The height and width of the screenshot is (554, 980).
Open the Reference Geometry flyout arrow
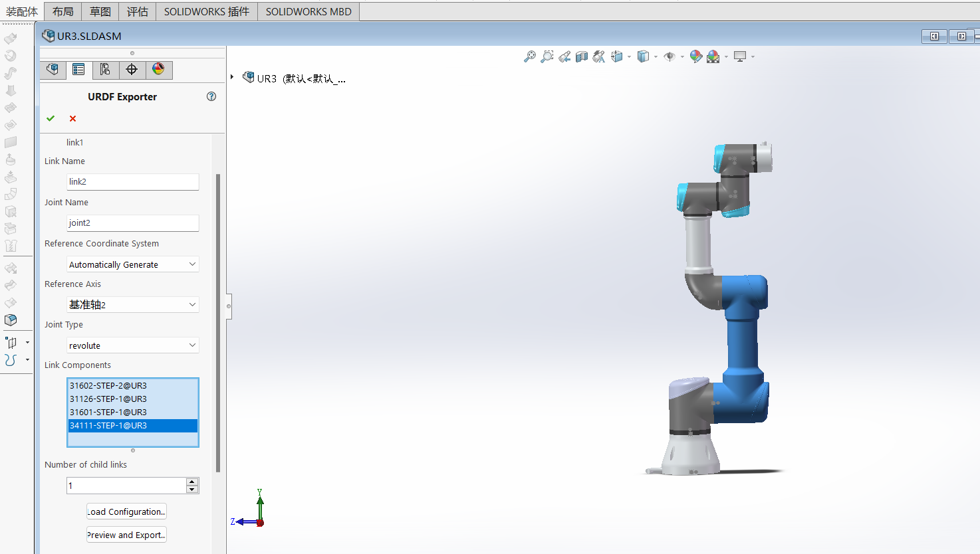27,343
